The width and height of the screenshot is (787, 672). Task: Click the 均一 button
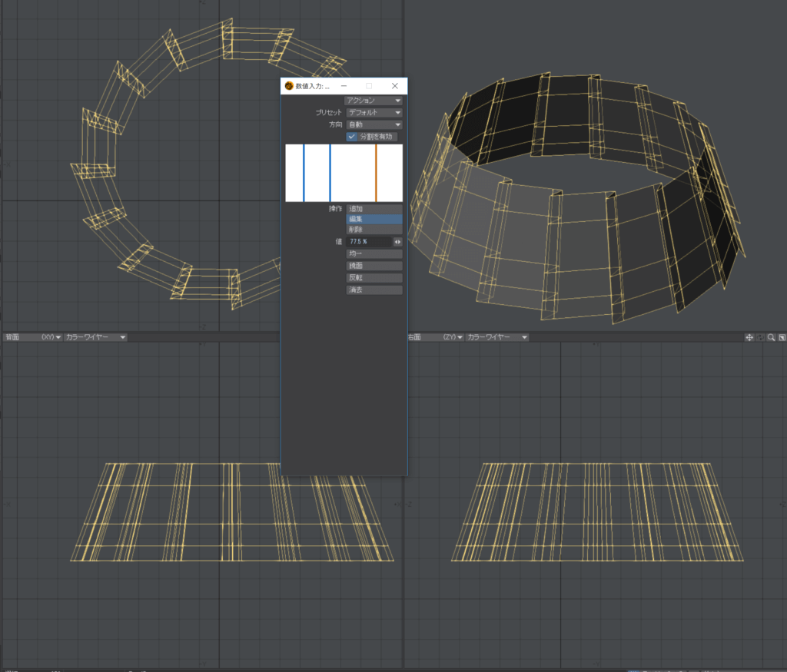click(374, 253)
